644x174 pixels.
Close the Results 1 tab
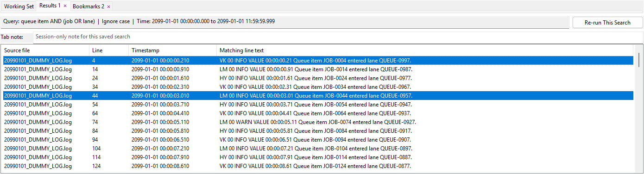pyautogui.click(x=65, y=6)
